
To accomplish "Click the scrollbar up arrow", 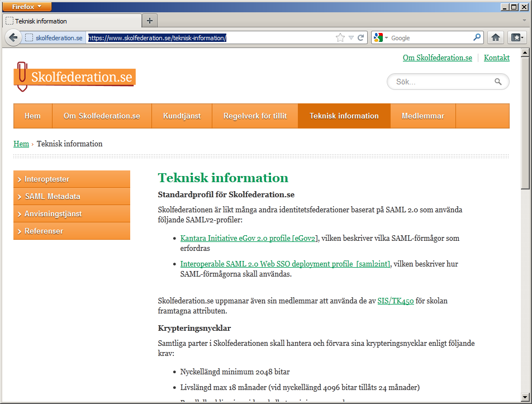I will tap(525, 53).
